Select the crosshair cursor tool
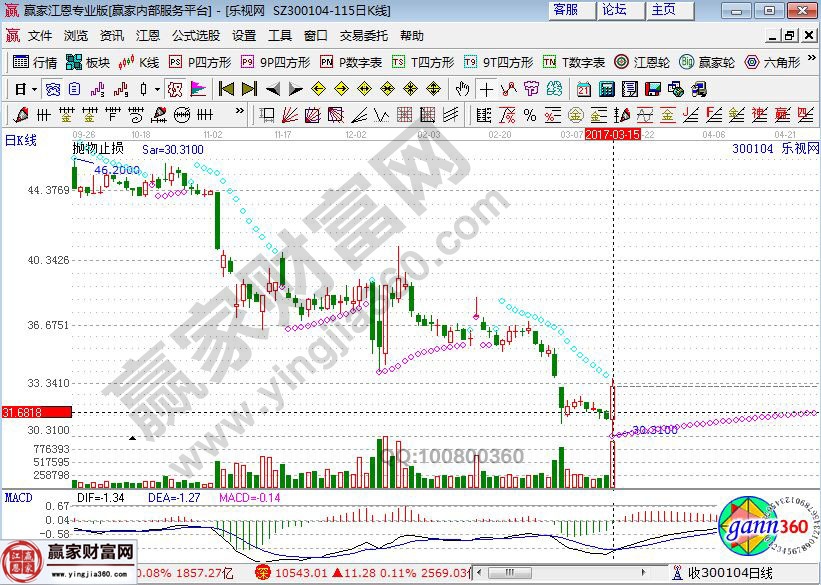 point(485,88)
